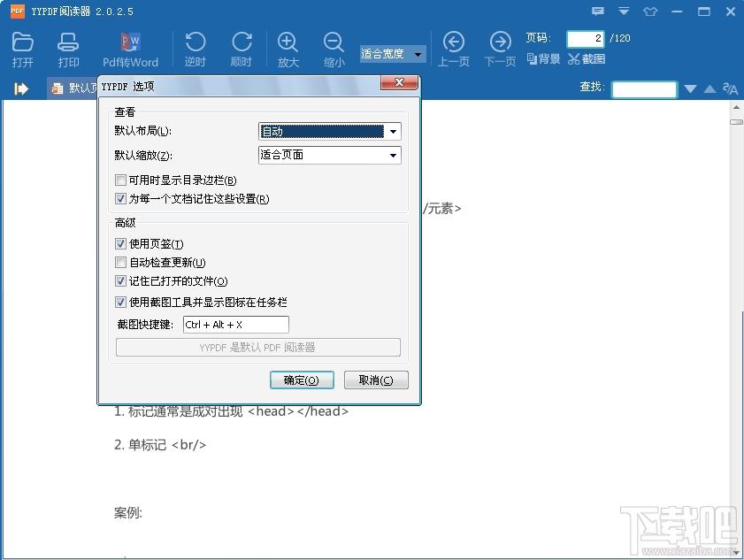The height and width of the screenshot is (560, 744).
Task: Toggle match case search icon
Action: (x=730, y=88)
